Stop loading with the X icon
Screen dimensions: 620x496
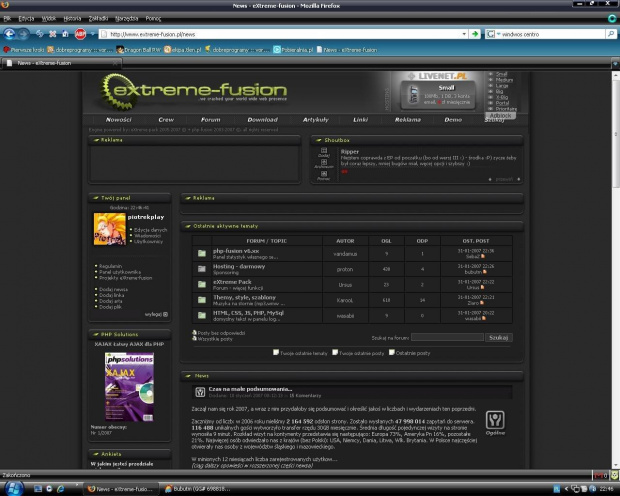coord(53,34)
